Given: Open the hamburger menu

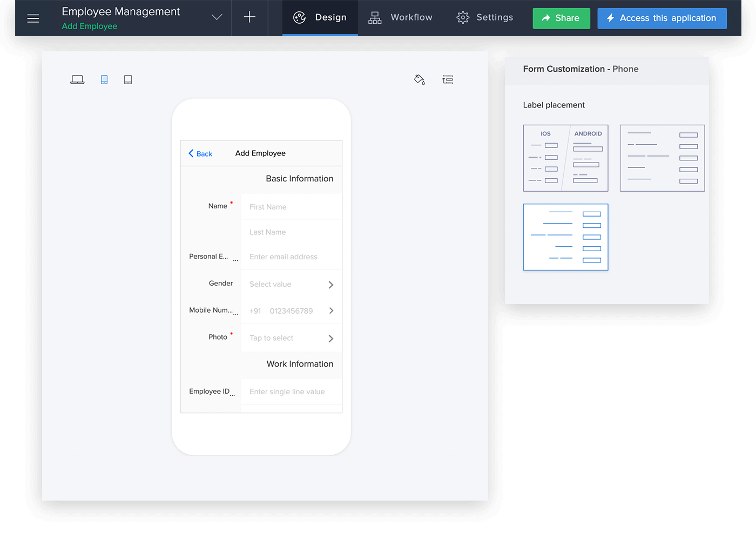Looking at the screenshot, I should 33,18.
